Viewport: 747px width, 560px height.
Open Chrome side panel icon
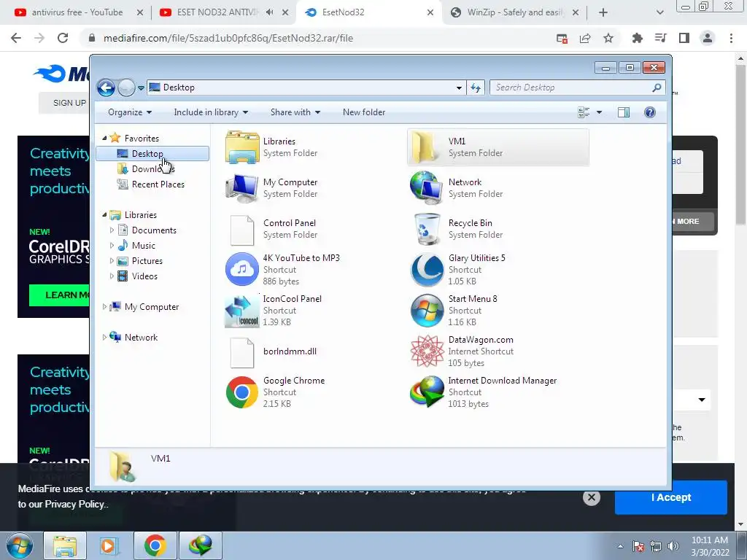[x=684, y=38]
